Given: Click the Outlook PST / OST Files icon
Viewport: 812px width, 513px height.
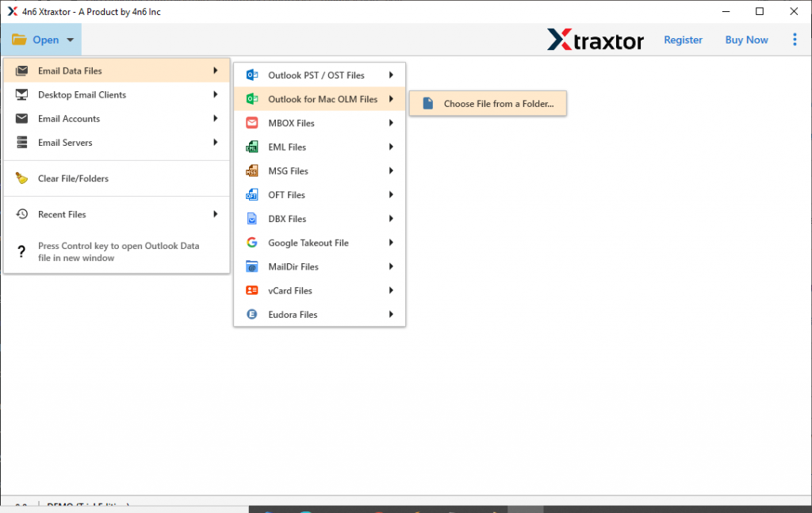Looking at the screenshot, I should pyautogui.click(x=252, y=75).
